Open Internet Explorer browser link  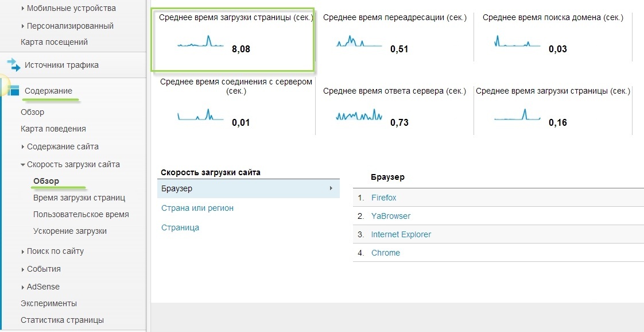coord(401,234)
